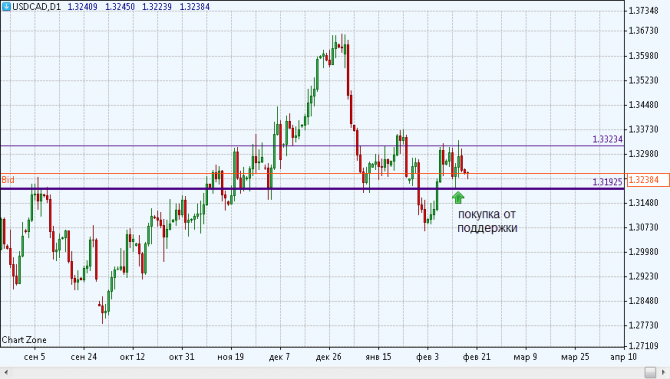Click price axis label 1.35230
Viewport: 670px width, 379px height.
click(644, 80)
